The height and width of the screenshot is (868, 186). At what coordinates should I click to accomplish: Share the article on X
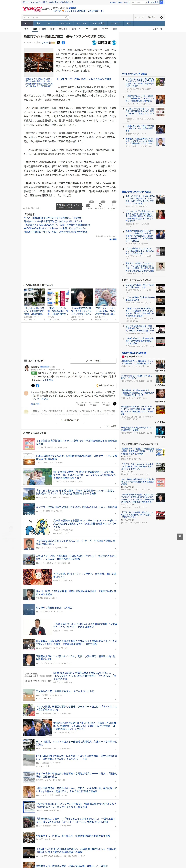tap(59, 43)
